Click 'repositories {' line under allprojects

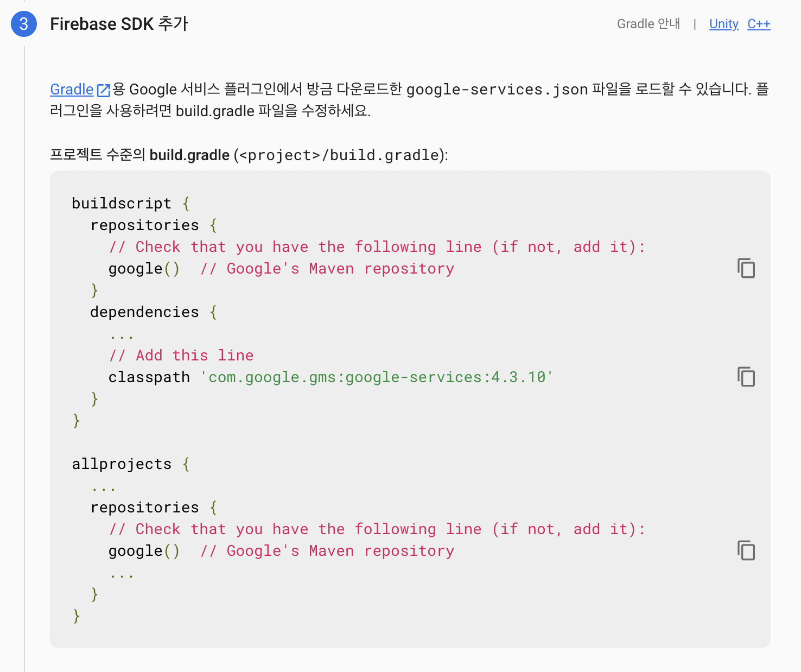point(154,507)
